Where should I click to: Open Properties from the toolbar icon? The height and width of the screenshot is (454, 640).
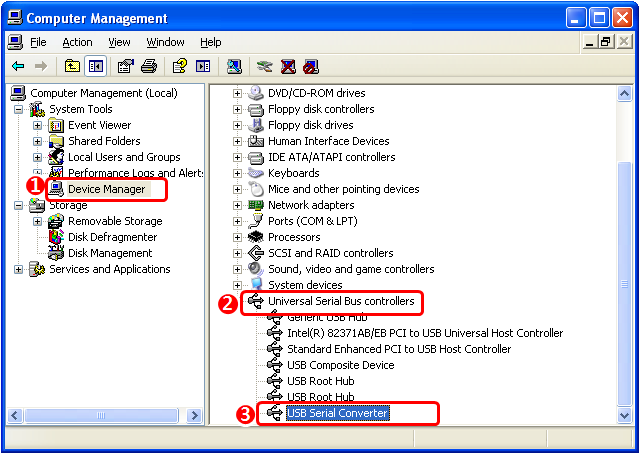(x=125, y=66)
